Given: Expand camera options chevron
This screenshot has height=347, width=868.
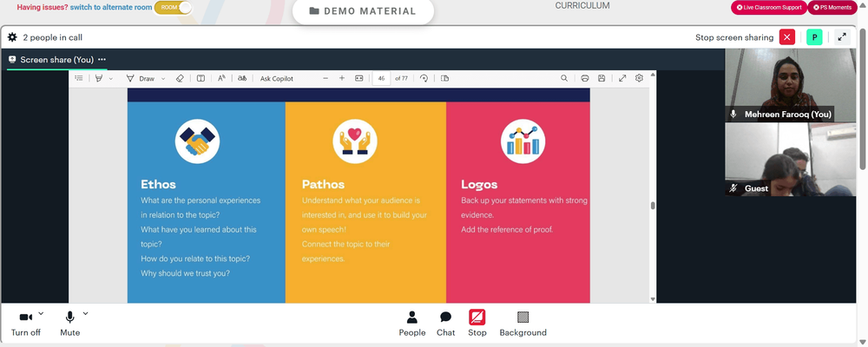Looking at the screenshot, I should click(41, 313).
